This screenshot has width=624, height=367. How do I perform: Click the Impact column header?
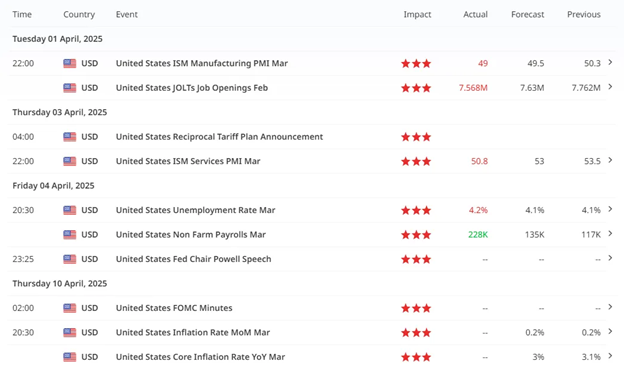tap(417, 15)
